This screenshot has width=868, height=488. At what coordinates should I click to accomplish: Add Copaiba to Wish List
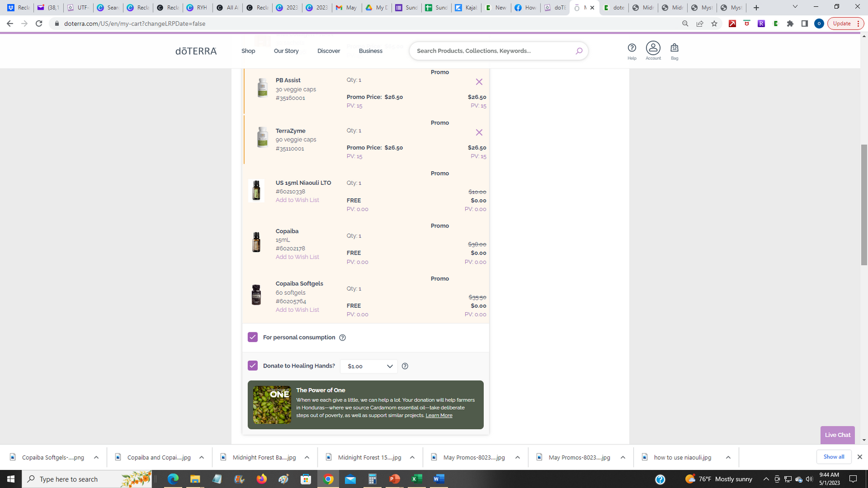point(297,257)
